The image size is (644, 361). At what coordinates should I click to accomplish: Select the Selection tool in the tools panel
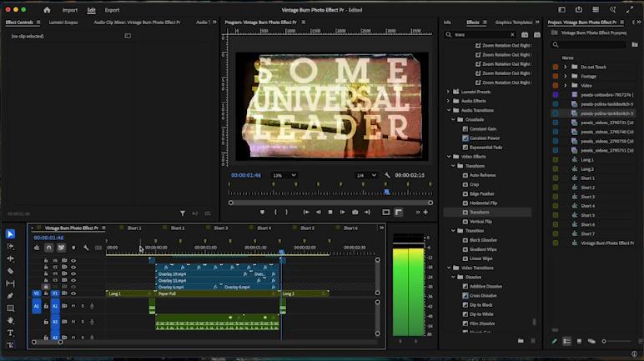pyautogui.click(x=11, y=233)
